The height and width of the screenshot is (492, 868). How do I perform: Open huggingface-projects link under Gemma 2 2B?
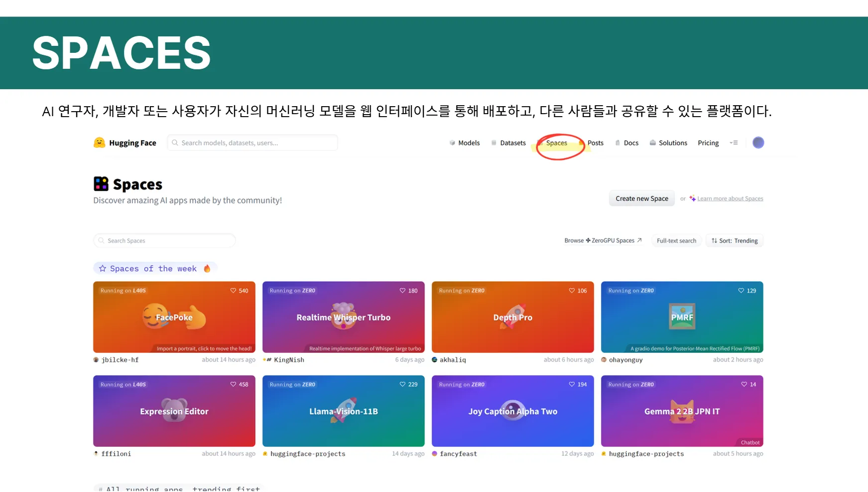[646, 454]
